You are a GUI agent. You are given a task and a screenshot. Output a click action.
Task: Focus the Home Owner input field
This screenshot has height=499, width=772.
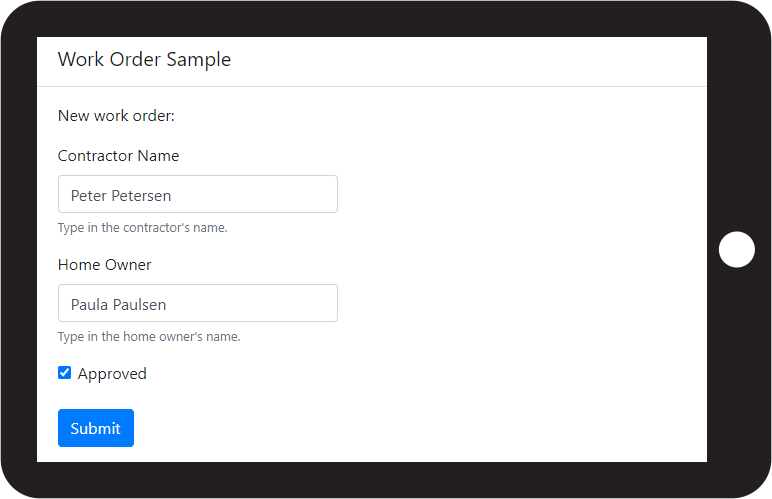(198, 303)
